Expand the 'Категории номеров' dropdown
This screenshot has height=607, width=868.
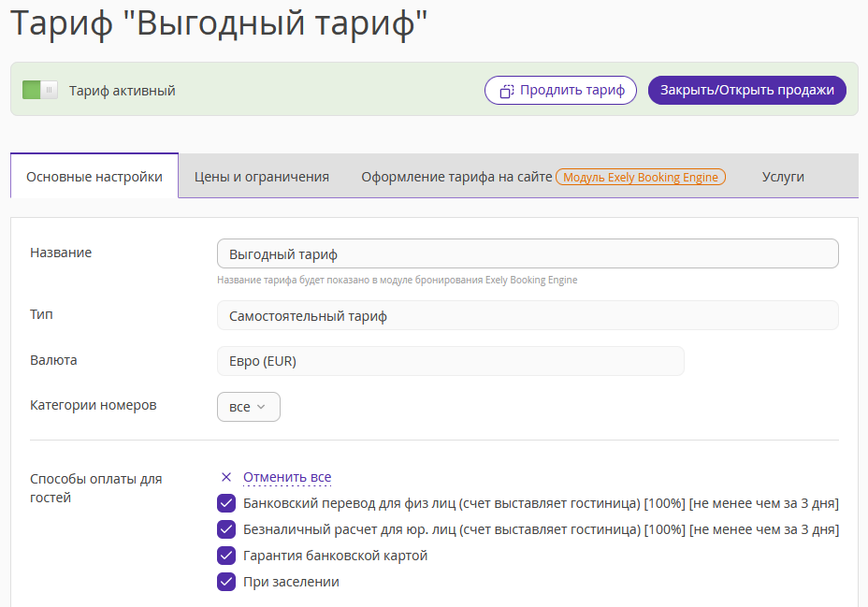[249, 407]
